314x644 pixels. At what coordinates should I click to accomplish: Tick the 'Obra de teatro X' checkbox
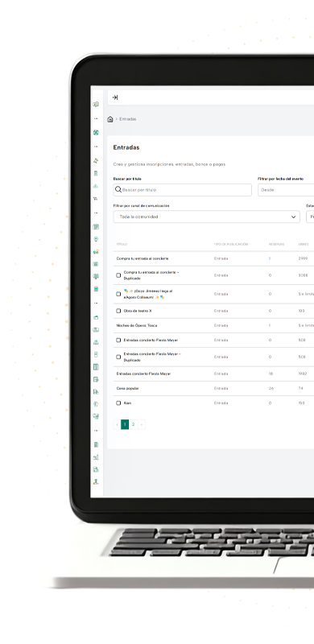click(x=118, y=311)
